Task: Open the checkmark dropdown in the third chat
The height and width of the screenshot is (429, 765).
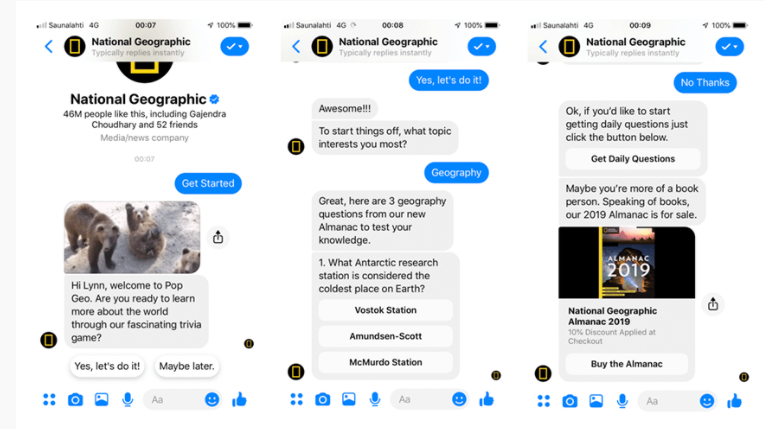Action: click(729, 46)
